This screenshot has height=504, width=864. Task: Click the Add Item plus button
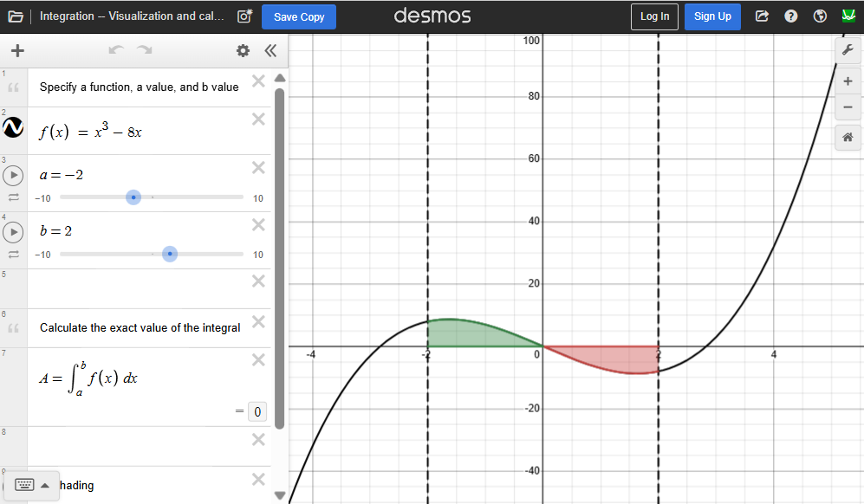click(x=17, y=51)
